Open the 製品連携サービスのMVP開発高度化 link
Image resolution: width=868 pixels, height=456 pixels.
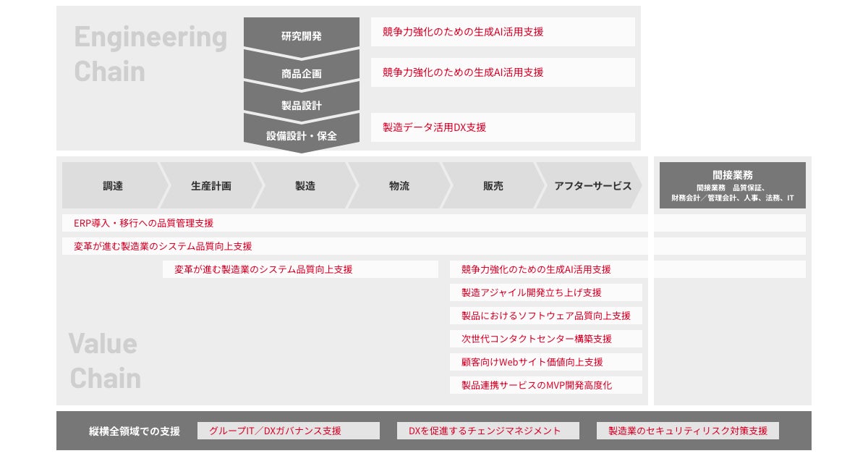pyautogui.click(x=546, y=385)
